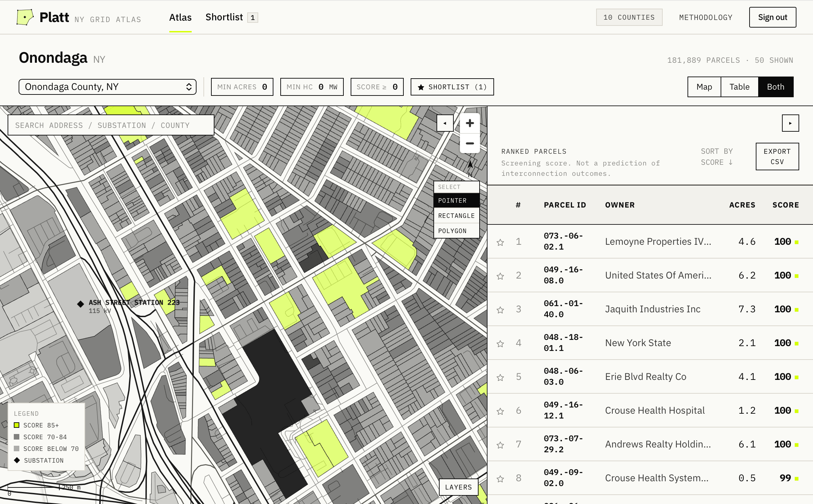The image size is (813, 504).
Task: Sort by the Acres column header
Action: click(x=742, y=205)
